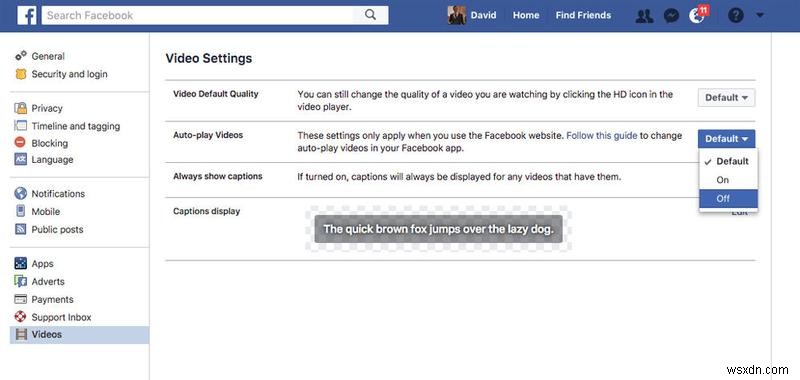Click the Apps icon in sidebar
The image size is (800, 380).
(x=20, y=264)
